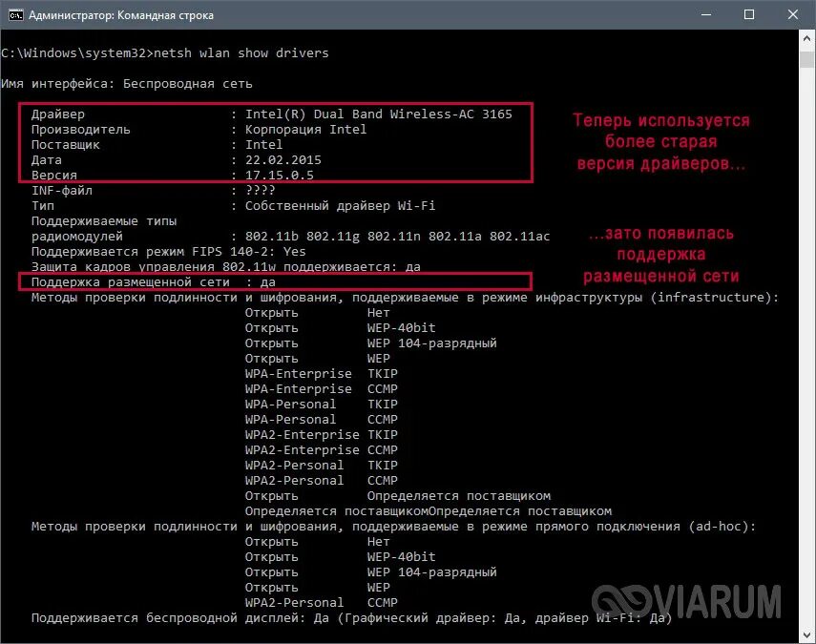Click the command 'netsh wlan show drivers'

[x=241, y=53]
